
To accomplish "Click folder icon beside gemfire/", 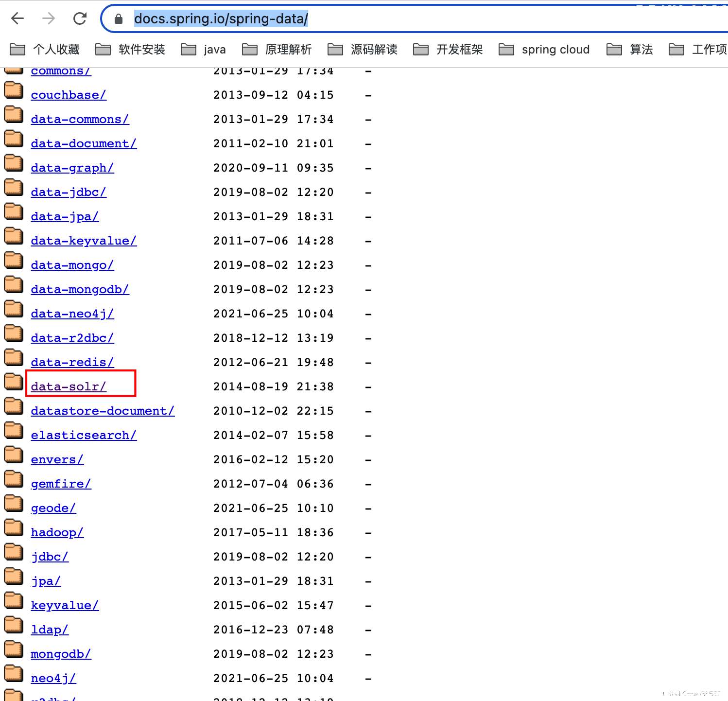I will point(14,479).
